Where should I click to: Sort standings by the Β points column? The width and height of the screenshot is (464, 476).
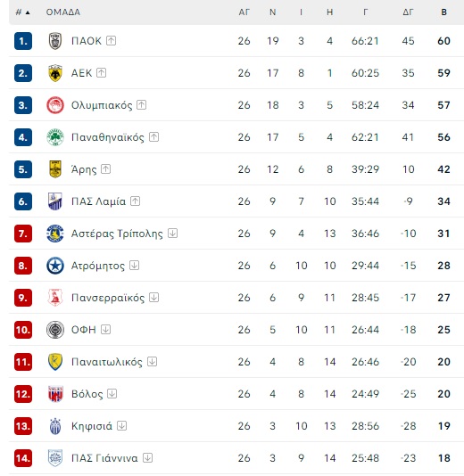(444, 12)
